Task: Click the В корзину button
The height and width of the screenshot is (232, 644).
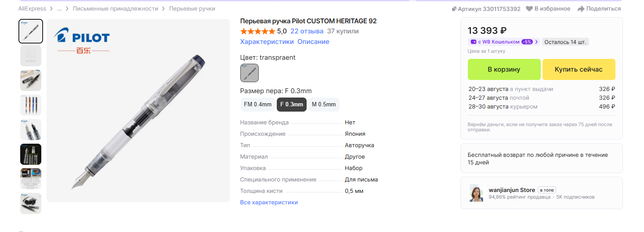Action: (x=504, y=69)
